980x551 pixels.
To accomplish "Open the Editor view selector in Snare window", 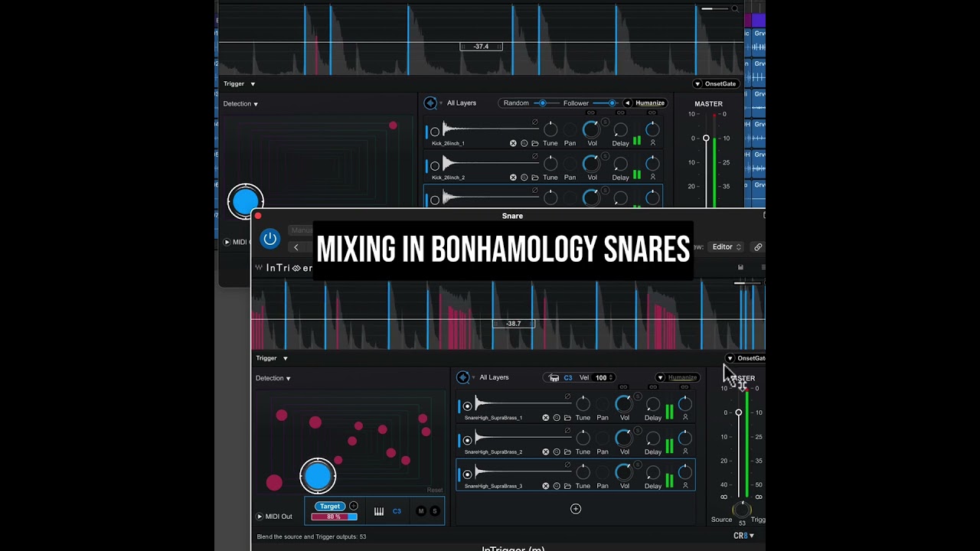I will coord(727,247).
